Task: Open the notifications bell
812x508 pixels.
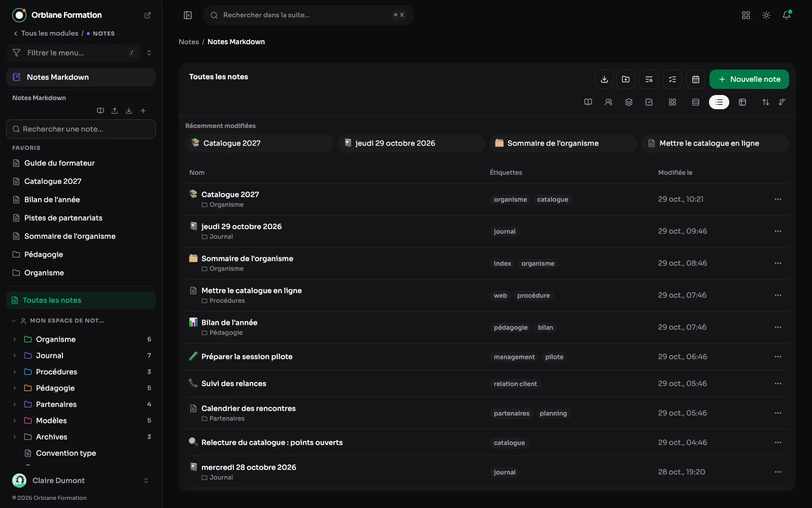Action: [787, 15]
